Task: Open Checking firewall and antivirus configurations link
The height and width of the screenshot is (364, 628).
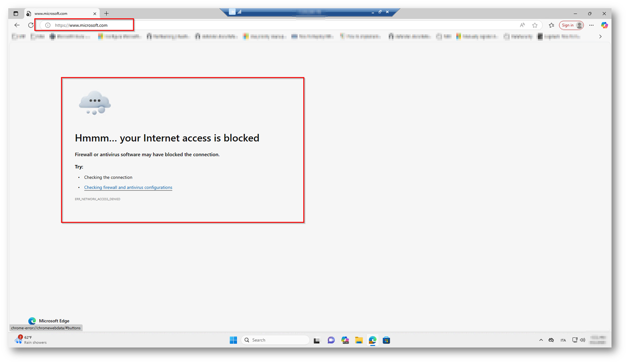Action: 128,187
